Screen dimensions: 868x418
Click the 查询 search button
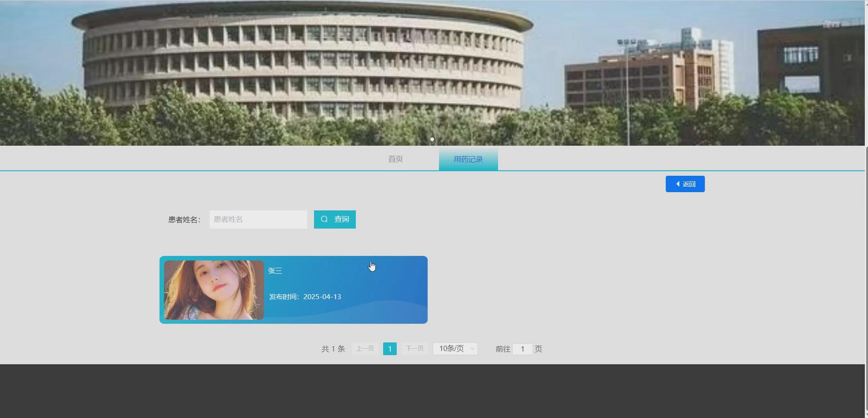[335, 219]
